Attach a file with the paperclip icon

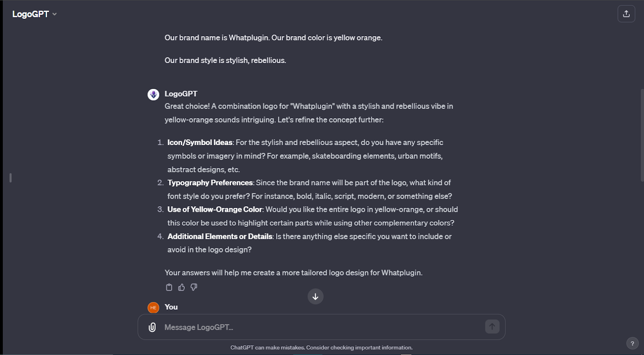(x=152, y=327)
